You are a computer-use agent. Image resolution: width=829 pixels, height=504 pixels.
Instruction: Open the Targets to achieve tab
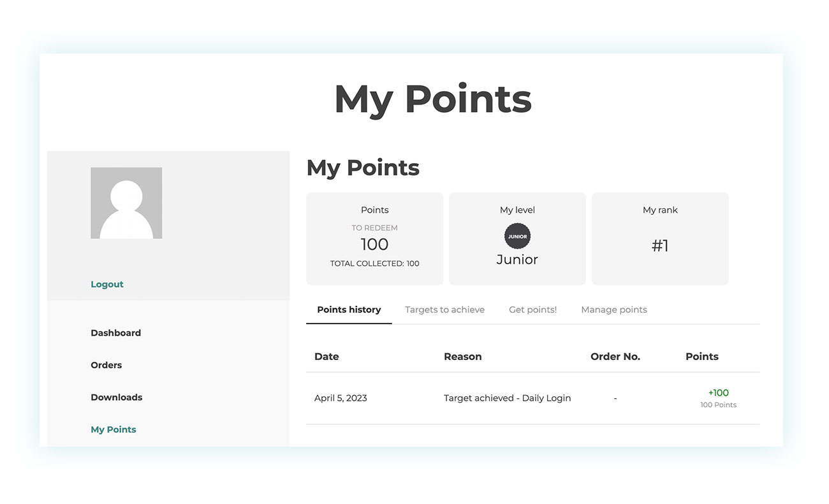[x=444, y=310]
